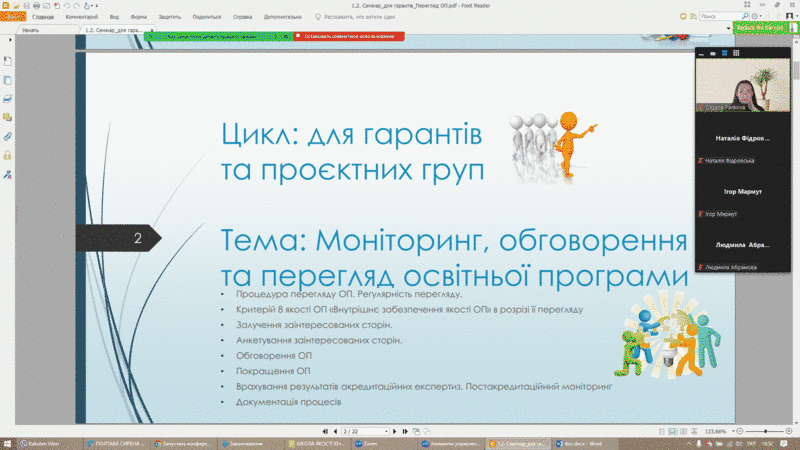Open ШКОЛА ЯКОСТІ taskbar item

coord(316,444)
